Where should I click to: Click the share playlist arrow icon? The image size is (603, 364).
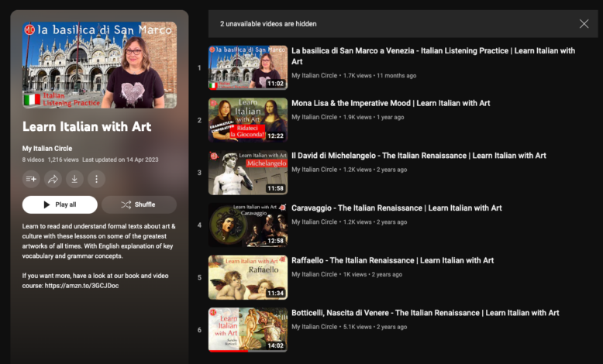pyautogui.click(x=53, y=179)
